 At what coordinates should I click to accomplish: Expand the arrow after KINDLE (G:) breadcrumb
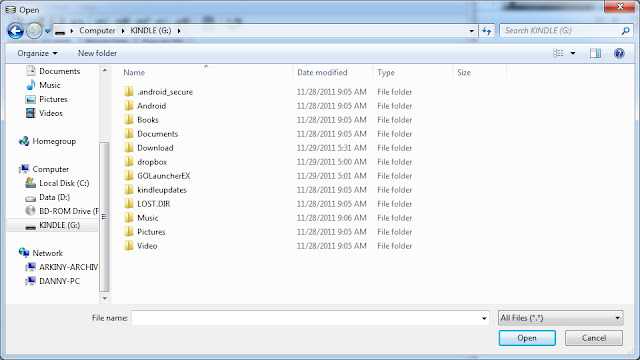tap(179, 31)
